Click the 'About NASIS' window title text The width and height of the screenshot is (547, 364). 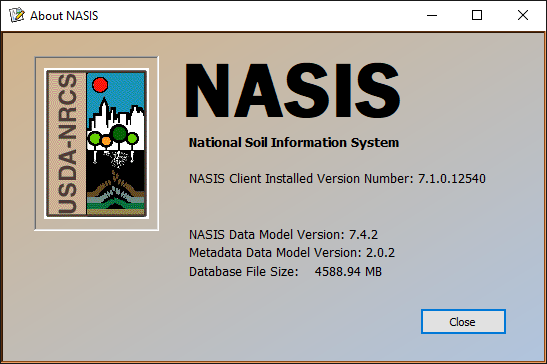[64, 16]
